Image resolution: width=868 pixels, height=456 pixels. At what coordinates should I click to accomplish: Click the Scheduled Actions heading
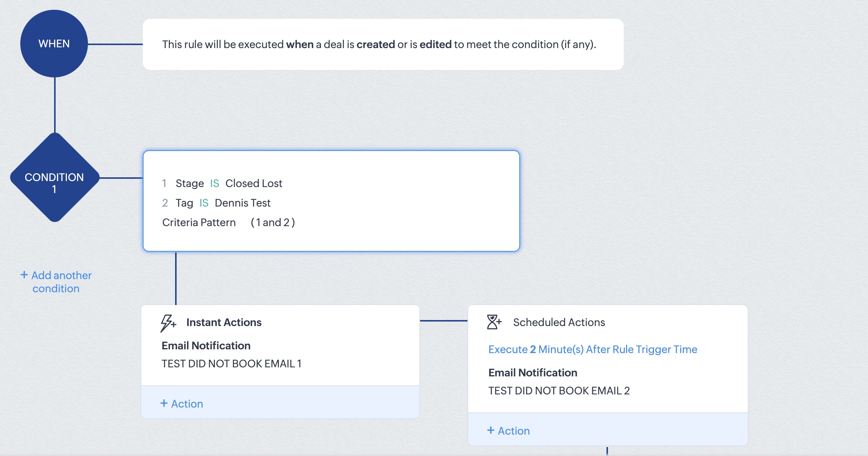(559, 322)
